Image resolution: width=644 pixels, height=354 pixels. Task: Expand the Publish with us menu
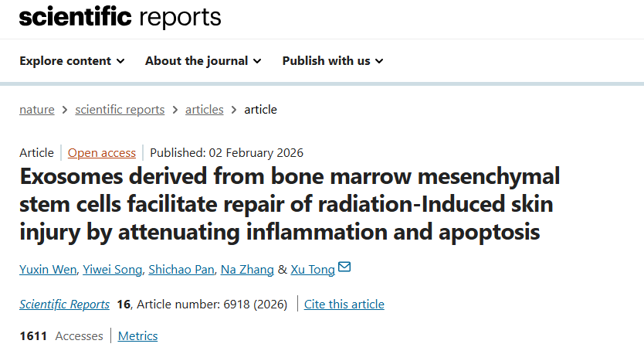333,60
